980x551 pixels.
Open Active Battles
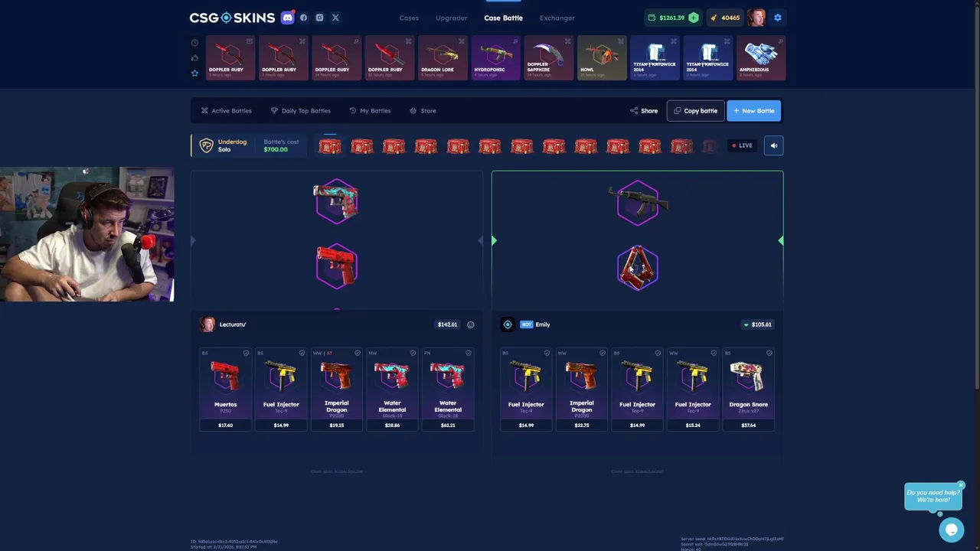227,111
